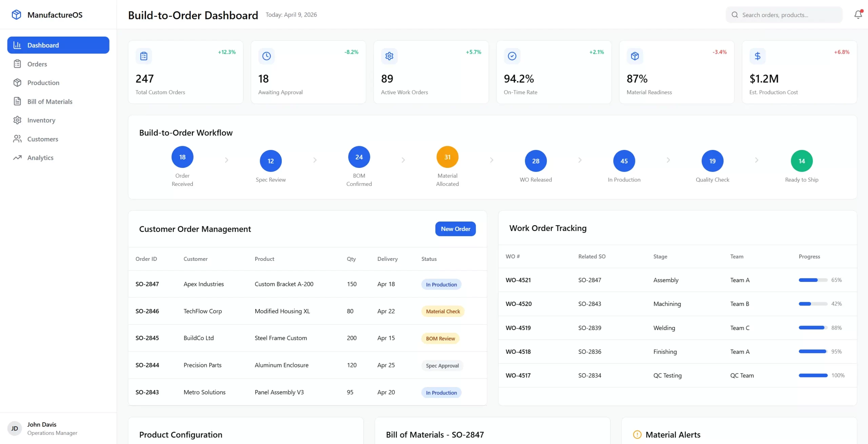Open the ManufactureOS logo icon
The width and height of the screenshot is (868, 444).
coord(16,15)
